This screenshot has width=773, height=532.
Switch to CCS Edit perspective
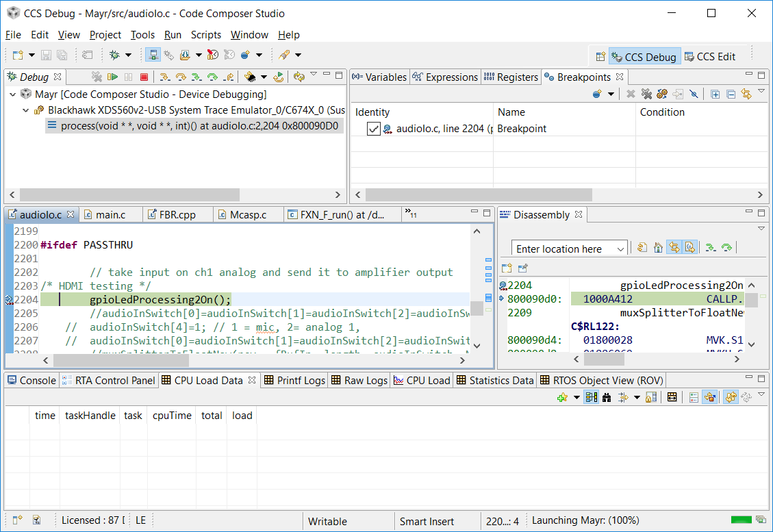pos(710,57)
